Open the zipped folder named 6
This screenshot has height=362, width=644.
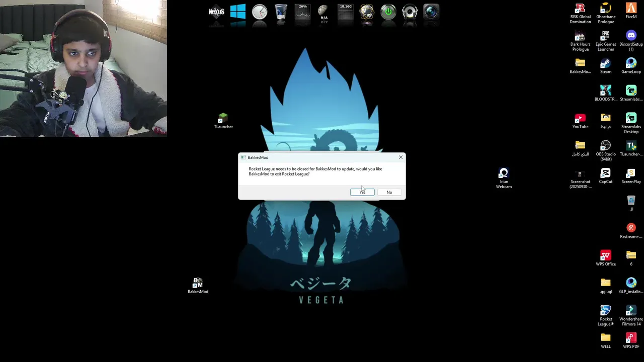pos(631,258)
